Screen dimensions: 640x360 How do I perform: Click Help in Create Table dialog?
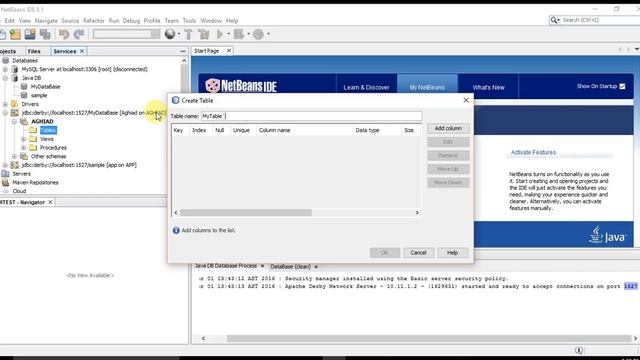(x=452, y=253)
